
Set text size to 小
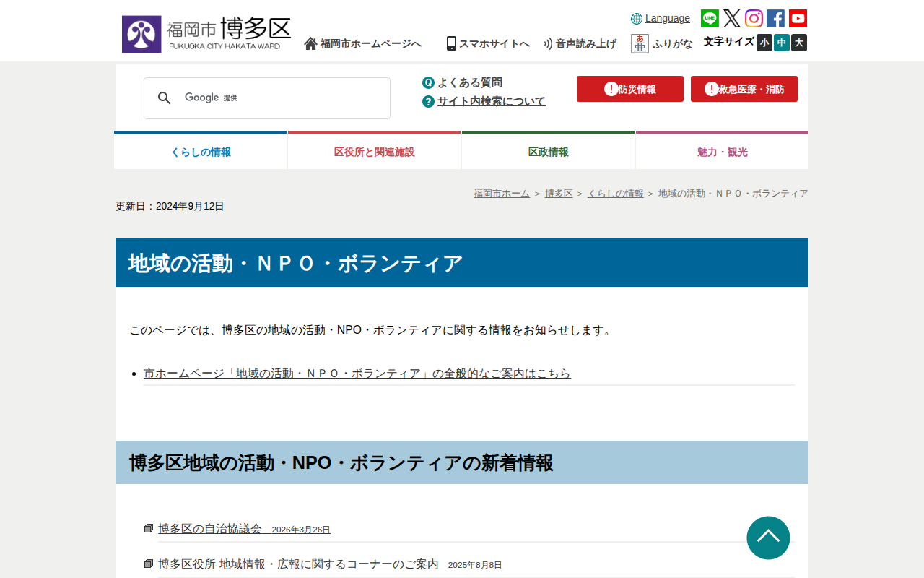[764, 43]
